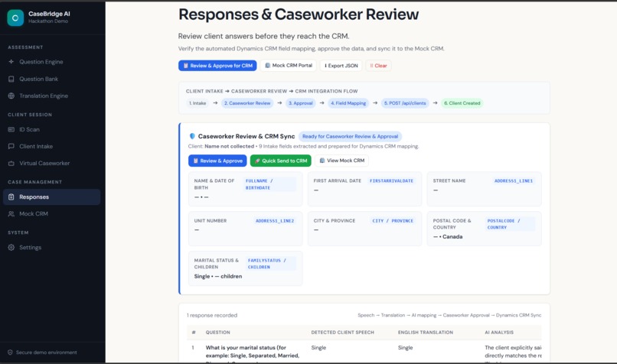
Task: Click the Single • — children value
Action: click(218, 276)
